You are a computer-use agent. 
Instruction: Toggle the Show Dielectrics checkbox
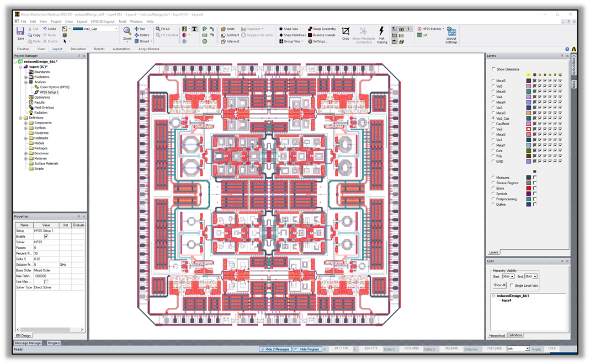[x=493, y=70]
